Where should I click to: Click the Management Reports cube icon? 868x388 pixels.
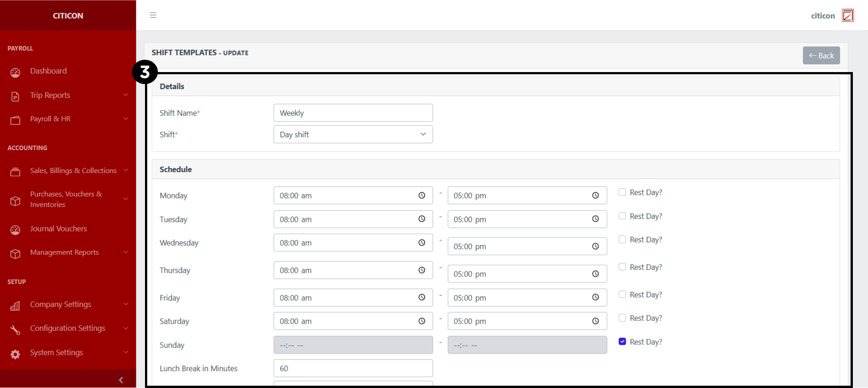15,254
